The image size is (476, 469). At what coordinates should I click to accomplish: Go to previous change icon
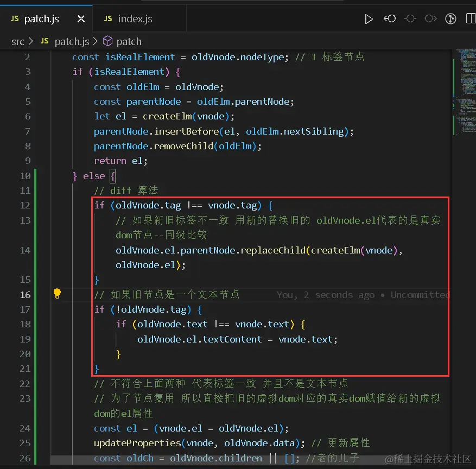coord(410,19)
